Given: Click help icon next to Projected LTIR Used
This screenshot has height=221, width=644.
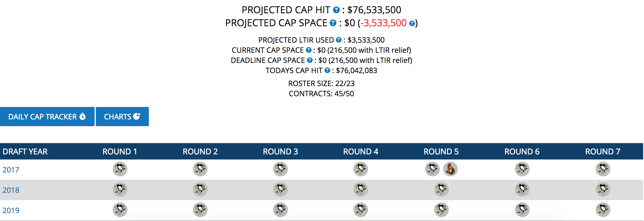Looking at the screenshot, I should point(339,40).
